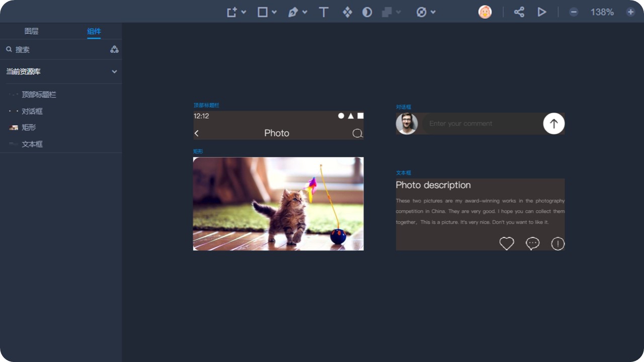
Task: Expand the pen tool dropdown arrow
Action: [x=305, y=13]
